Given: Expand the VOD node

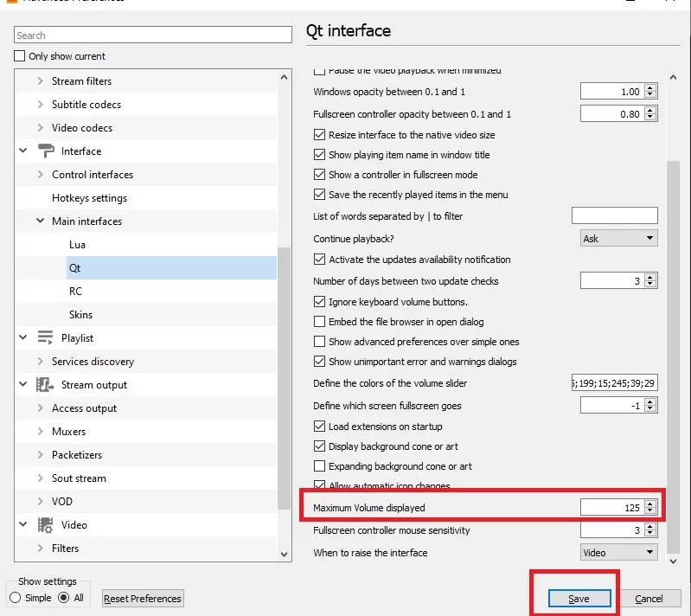Looking at the screenshot, I should coord(41,501).
